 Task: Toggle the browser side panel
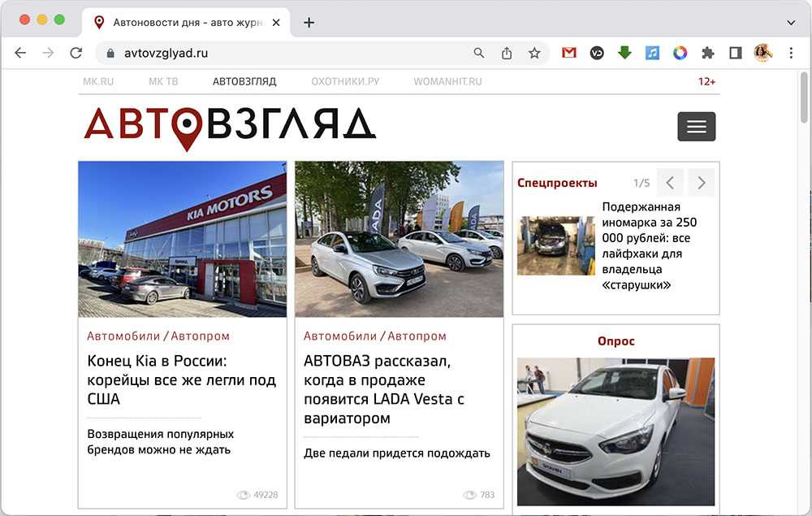point(735,53)
